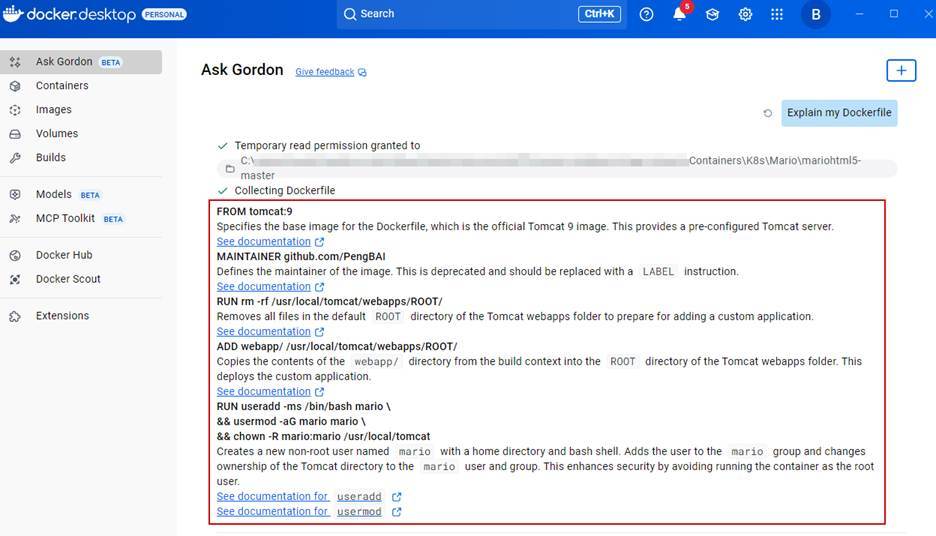
Task: Click the Docker whale logo
Action: (13, 14)
